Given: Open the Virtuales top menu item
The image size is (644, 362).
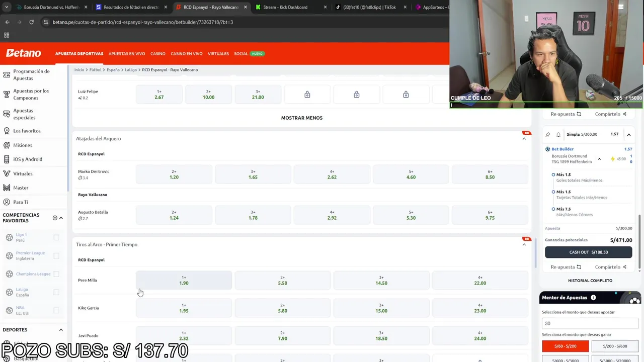Looking at the screenshot, I should tap(218, 54).
